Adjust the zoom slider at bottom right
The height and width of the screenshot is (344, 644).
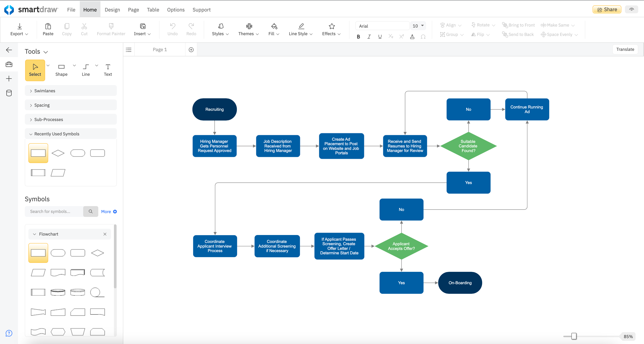tap(574, 336)
